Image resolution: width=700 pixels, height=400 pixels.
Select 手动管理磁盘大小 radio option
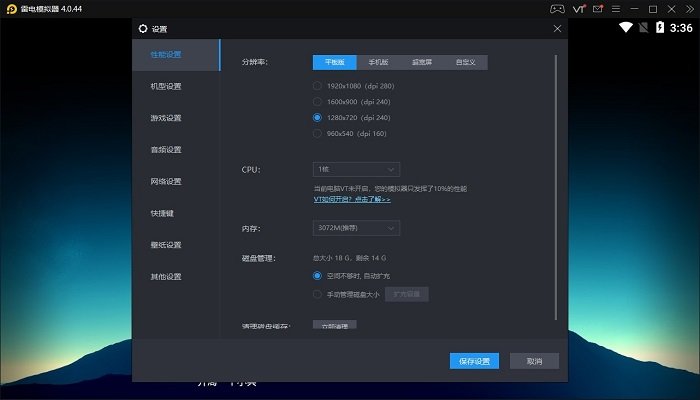(x=318, y=294)
